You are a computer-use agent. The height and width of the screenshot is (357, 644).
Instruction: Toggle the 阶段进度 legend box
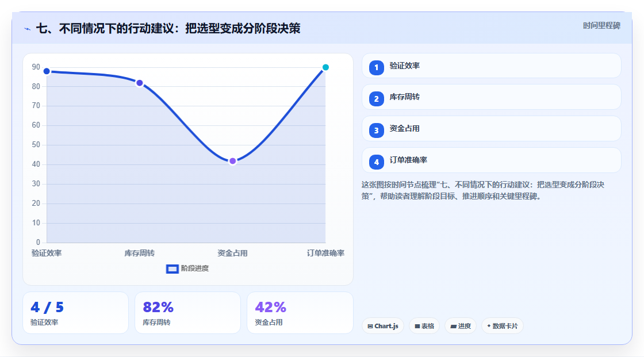click(x=172, y=269)
